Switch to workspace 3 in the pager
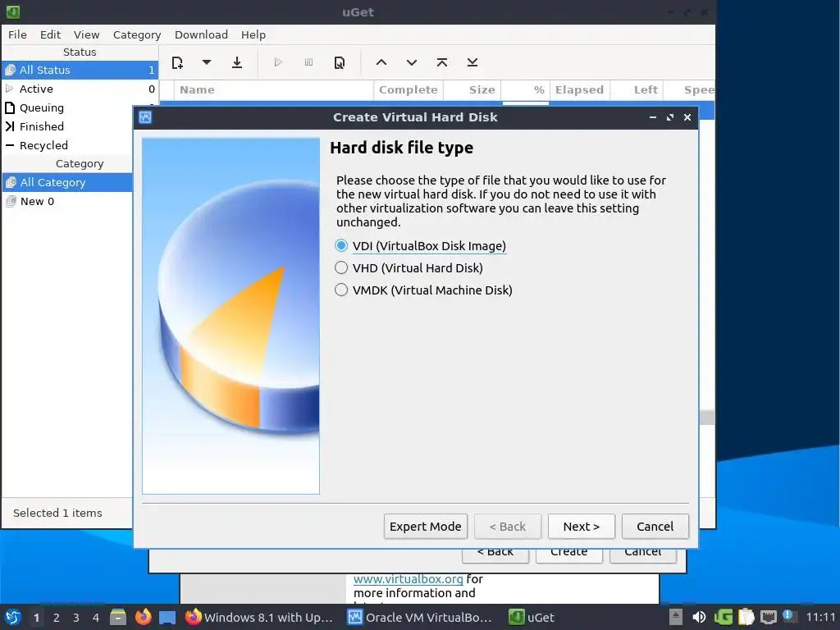Image resolution: width=840 pixels, height=630 pixels. pyautogui.click(x=76, y=618)
